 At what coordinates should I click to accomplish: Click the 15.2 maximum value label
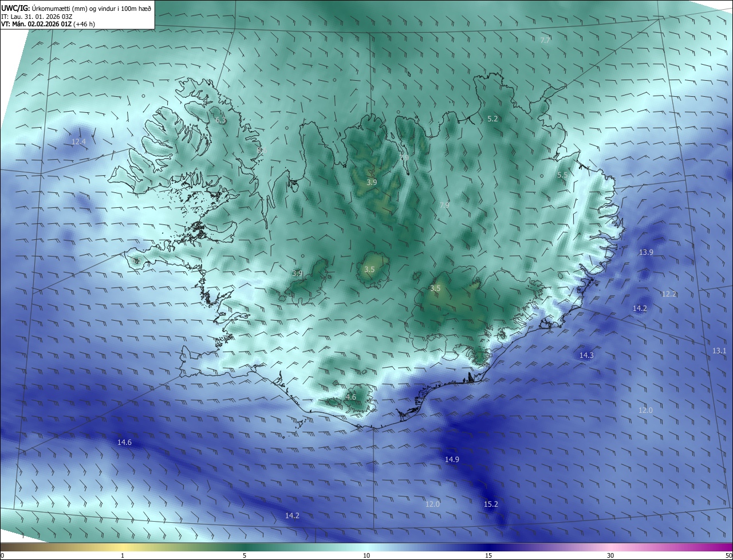[491, 504]
